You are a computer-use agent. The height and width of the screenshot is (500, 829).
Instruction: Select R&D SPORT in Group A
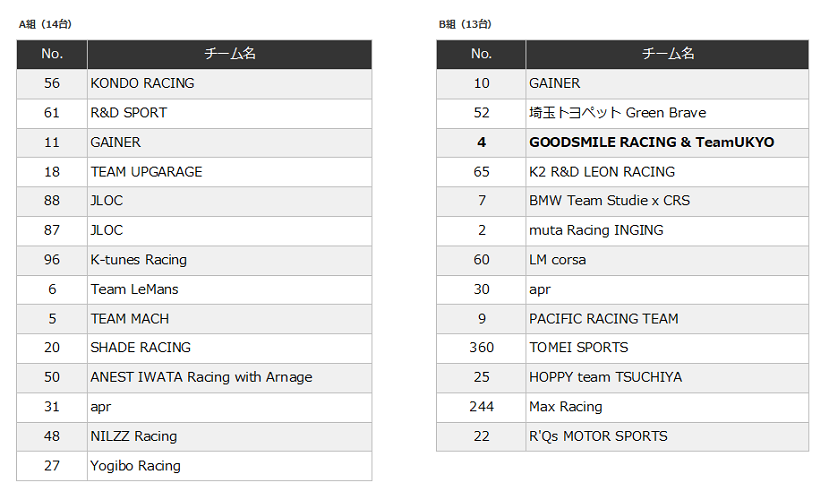tap(129, 113)
